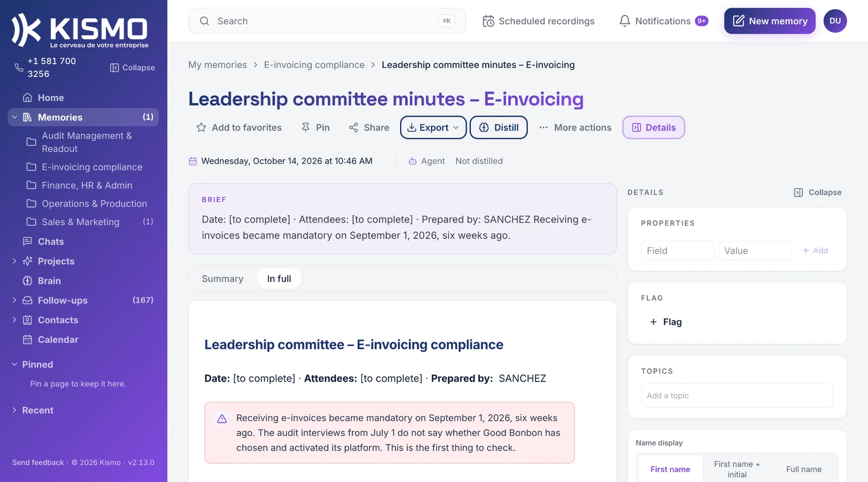Click the Add a topic input
Viewport: 868px width, 482px height.
pos(737,396)
